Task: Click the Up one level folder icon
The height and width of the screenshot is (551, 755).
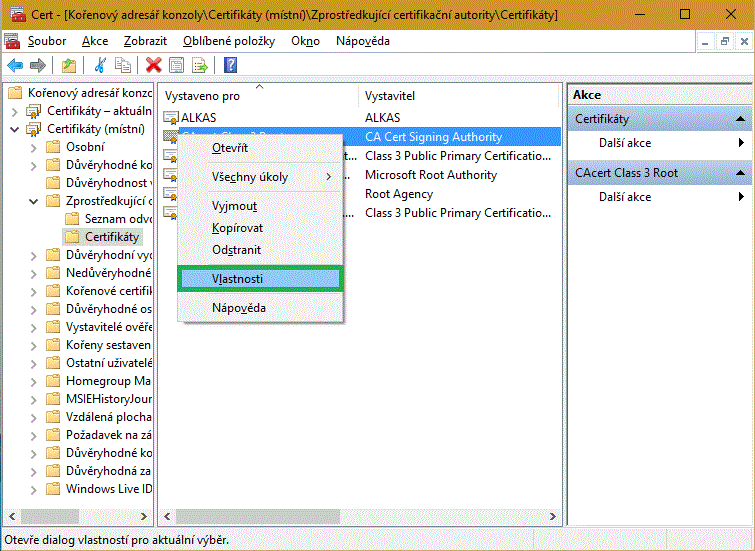Action: 68,65
